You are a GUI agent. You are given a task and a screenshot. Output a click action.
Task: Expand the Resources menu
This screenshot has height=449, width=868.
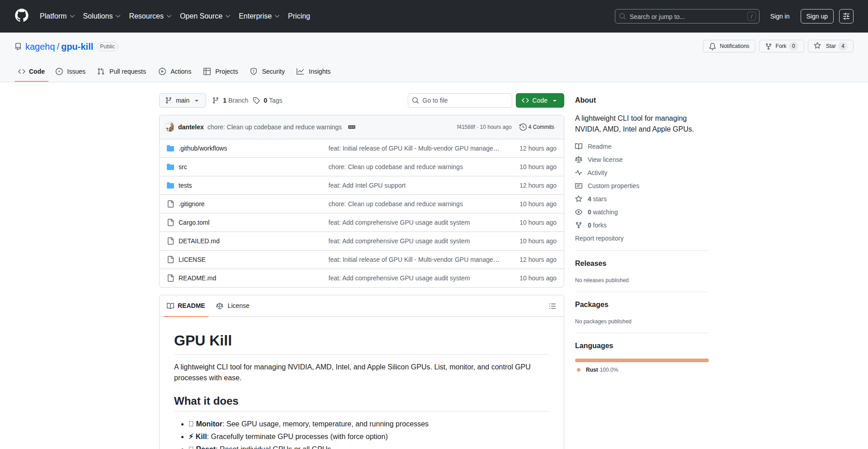(150, 16)
